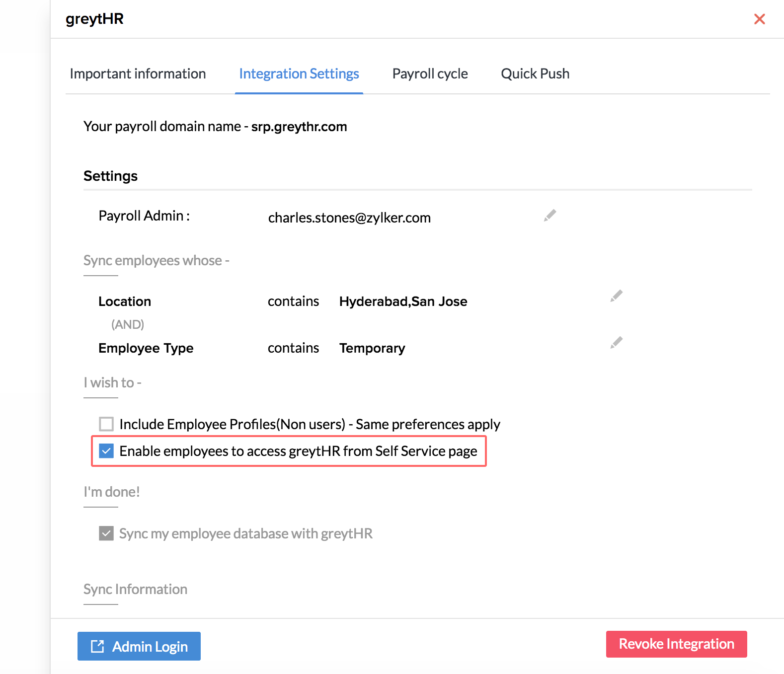Uncheck Enable employees to access greytHR
Screen dimensions: 784x674
[x=106, y=451]
